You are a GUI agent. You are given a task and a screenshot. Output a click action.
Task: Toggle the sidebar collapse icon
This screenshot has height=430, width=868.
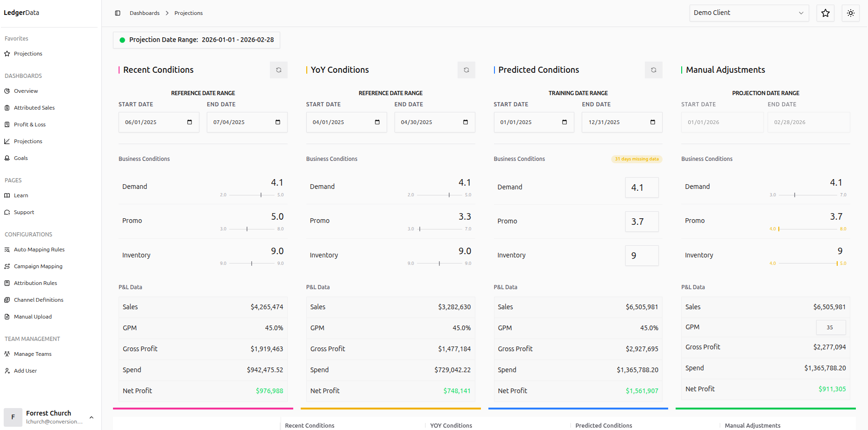click(118, 13)
